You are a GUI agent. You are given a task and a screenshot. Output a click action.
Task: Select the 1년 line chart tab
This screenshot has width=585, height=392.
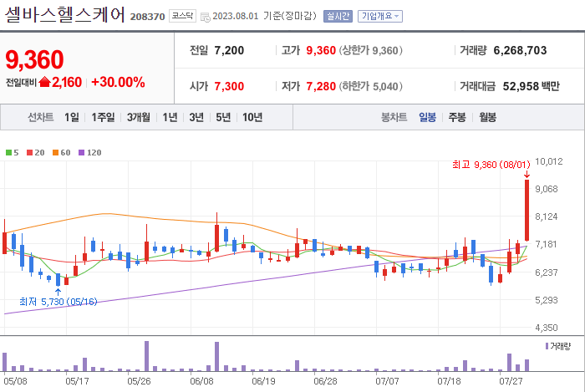(170, 118)
